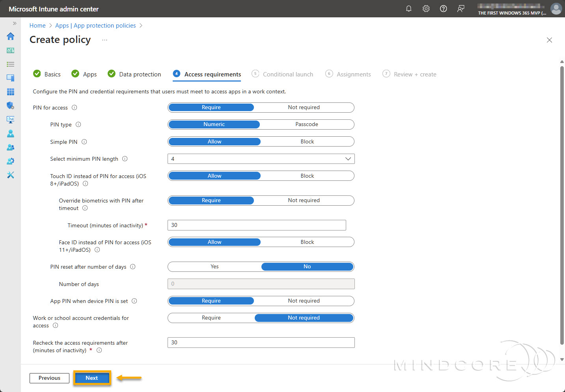565x392 pixels.
Task: Set App PIN when device PIN to Not required
Action: coord(304,301)
